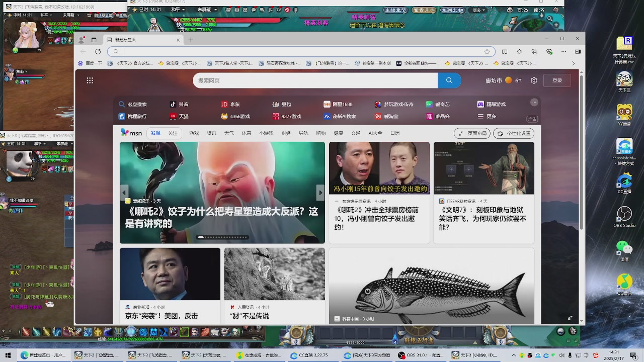Click the 廊坊市 weather widget
The height and width of the screenshot is (362, 644).
click(504, 80)
